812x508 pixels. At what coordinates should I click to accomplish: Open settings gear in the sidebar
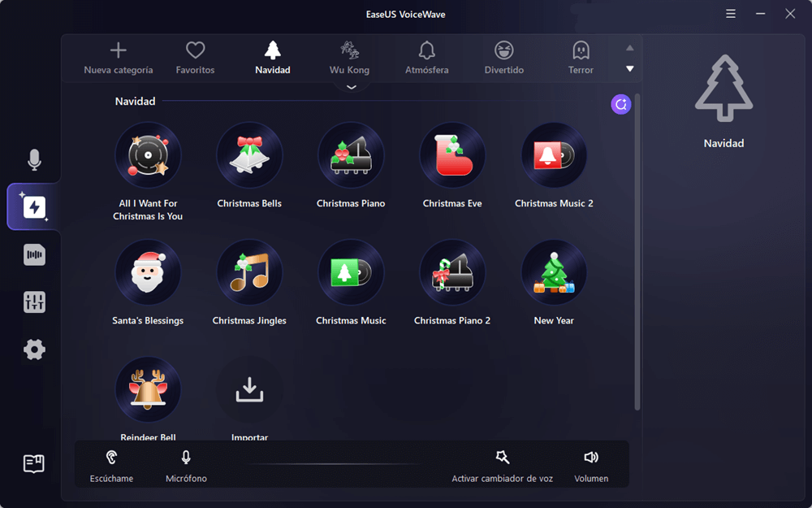pyautogui.click(x=34, y=350)
